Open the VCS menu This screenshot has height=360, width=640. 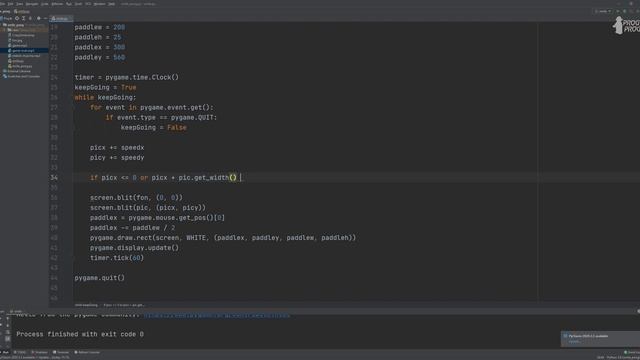point(88,4)
